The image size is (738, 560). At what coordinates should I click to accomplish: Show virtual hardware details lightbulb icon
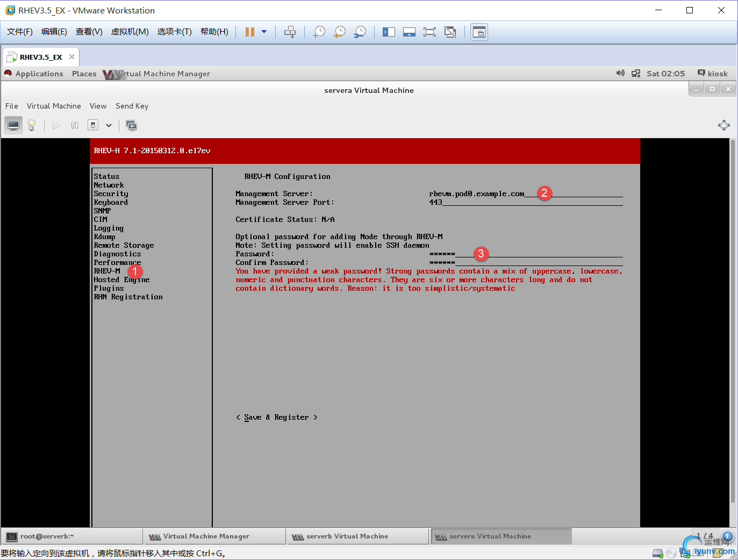32,125
